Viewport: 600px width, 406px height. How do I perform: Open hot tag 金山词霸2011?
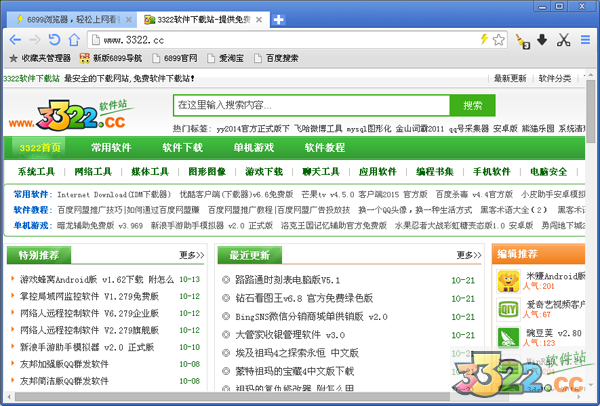click(x=419, y=129)
